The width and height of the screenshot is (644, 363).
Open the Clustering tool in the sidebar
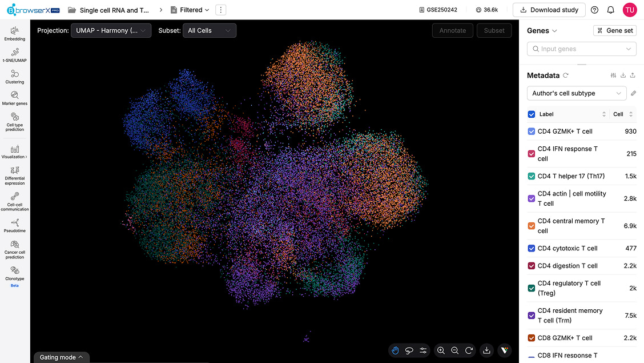point(15,74)
